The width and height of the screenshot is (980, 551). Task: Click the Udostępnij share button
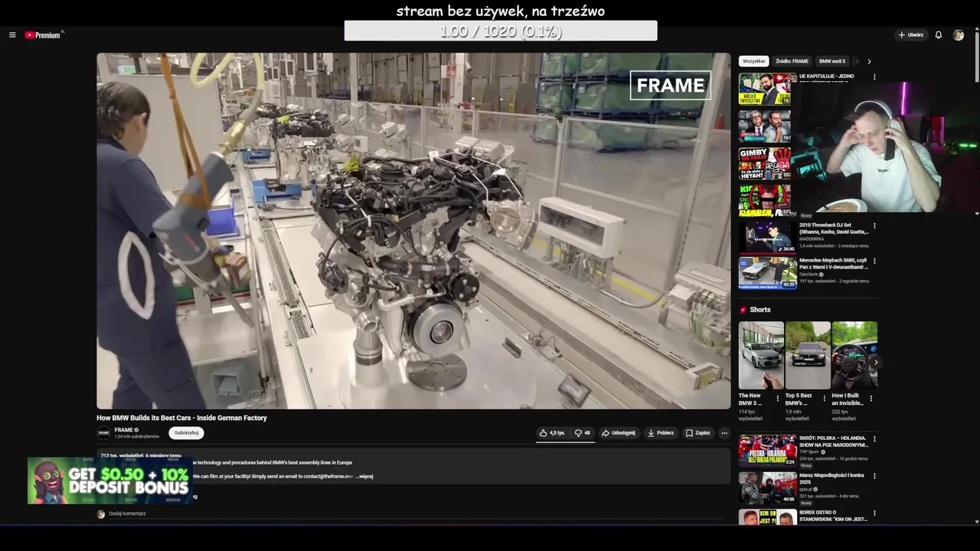tap(619, 433)
